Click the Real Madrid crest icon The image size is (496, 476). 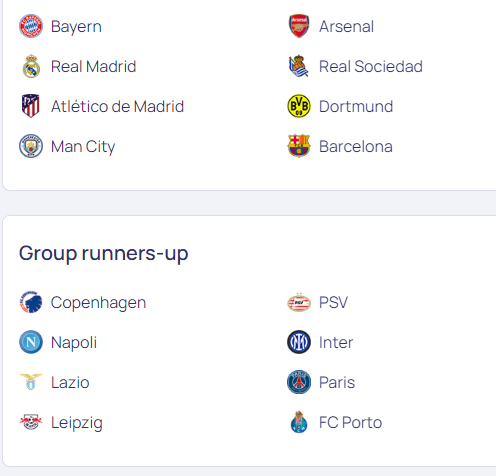coord(31,66)
